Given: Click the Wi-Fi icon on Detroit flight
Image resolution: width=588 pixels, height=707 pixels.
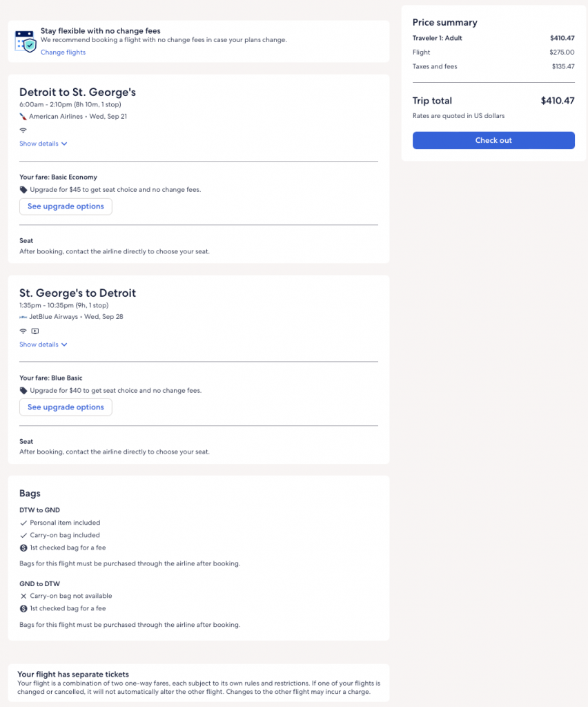Looking at the screenshot, I should click(x=23, y=130).
